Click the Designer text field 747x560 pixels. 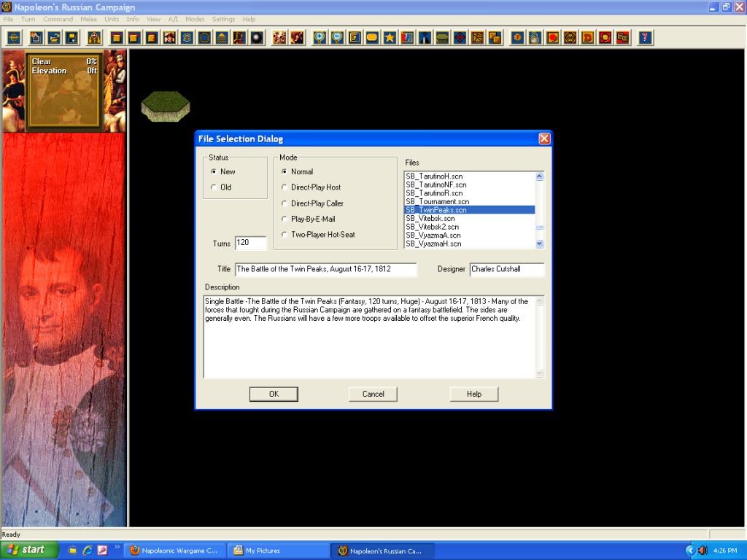(507, 269)
